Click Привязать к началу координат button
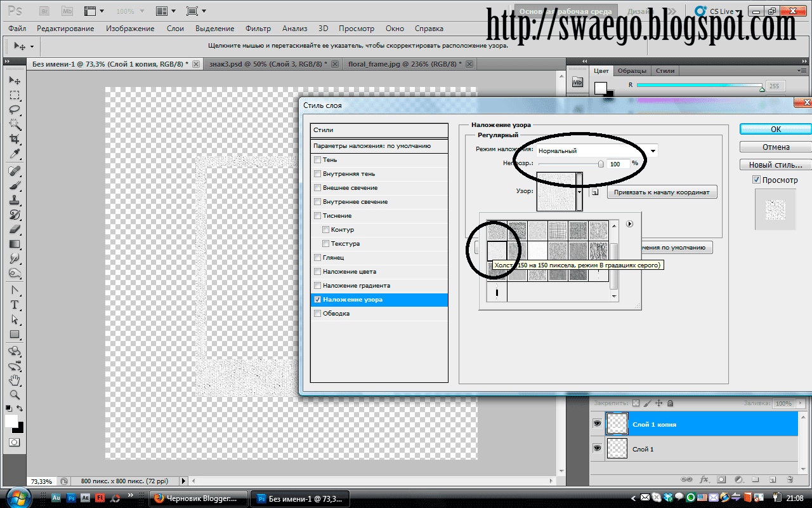This screenshot has height=508, width=812. click(x=662, y=192)
